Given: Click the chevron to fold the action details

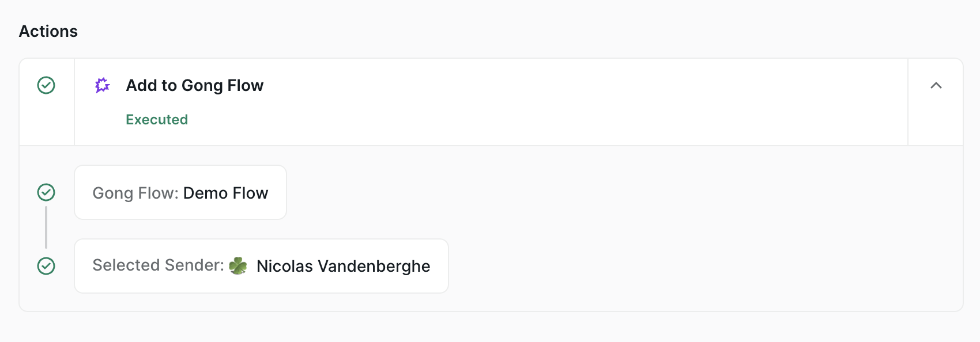Looking at the screenshot, I should tap(936, 86).
